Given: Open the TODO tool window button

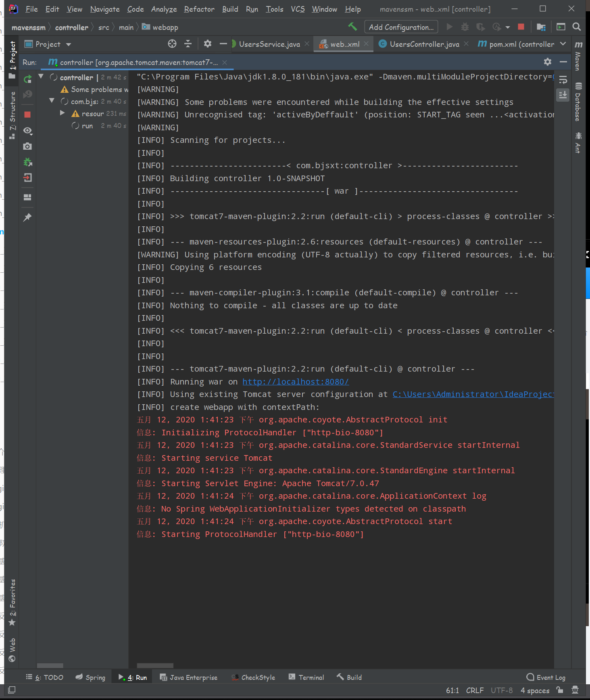Looking at the screenshot, I should [x=45, y=677].
